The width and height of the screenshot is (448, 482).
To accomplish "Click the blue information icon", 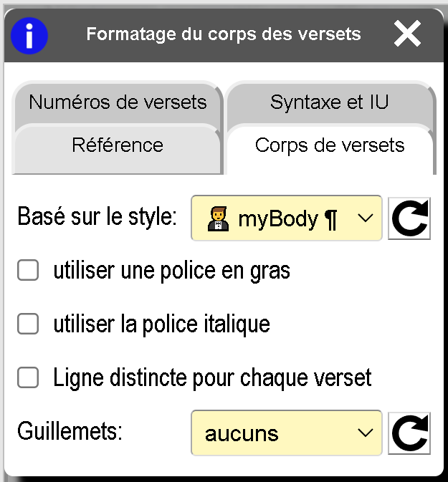I will click(x=29, y=35).
